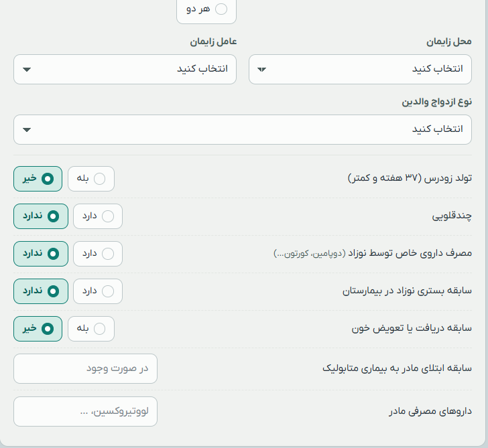Choose 'بله' for تولد زودرس
Image resolution: width=488 pixels, height=448 pixels.
(x=91, y=179)
